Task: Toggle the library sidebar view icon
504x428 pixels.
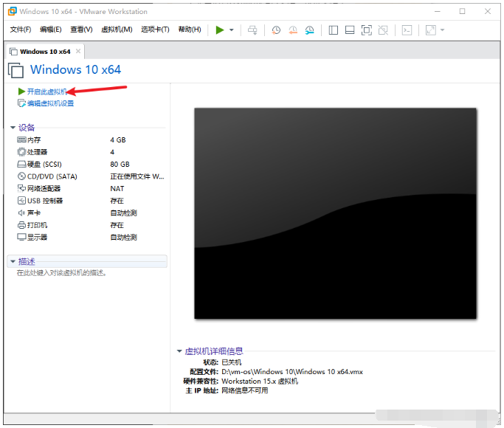Action: coord(333,30)
